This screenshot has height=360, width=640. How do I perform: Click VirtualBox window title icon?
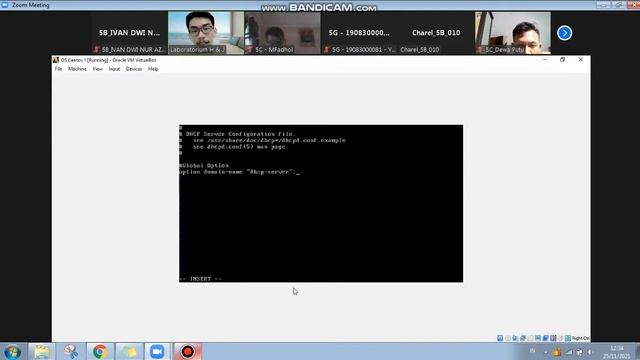[x=56, y=60]
